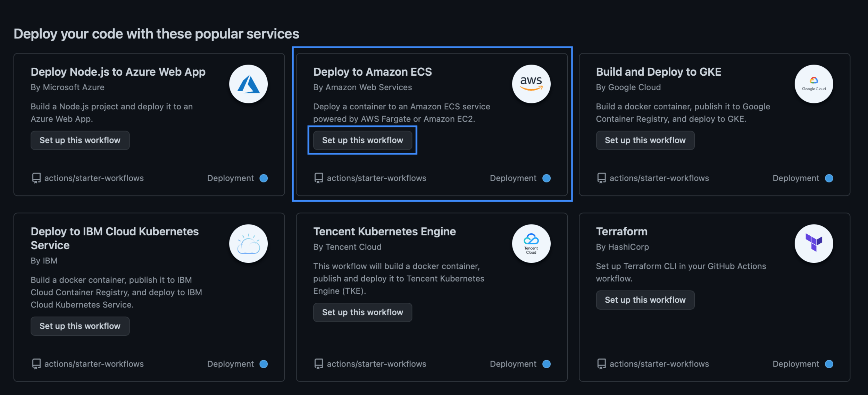Set up the Terraform workflow
This screenshot has width=868, height=395.
tap(645, 300)
